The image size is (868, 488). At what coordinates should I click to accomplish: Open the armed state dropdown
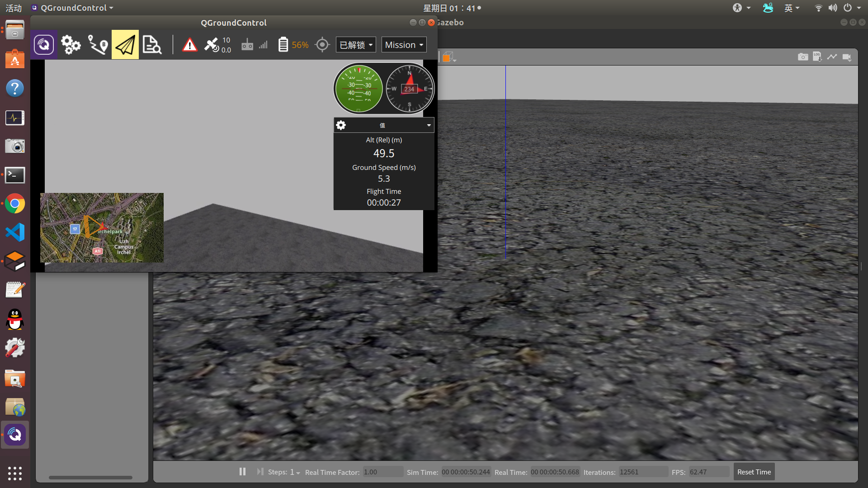(x=356, y=45)
